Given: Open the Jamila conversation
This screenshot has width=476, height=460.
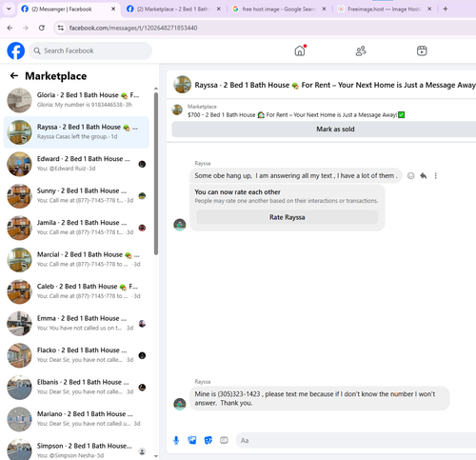Looking at the screenshot, I should point(76,228).
